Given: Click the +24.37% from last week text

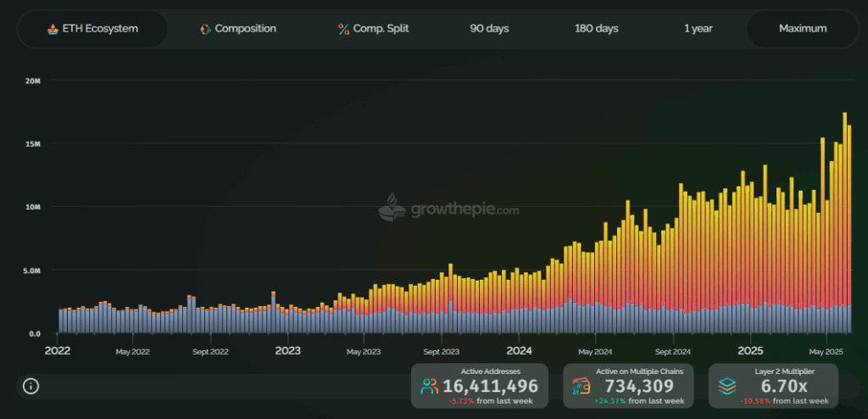Looking at the screenshot, I should (x=639, y=400).
